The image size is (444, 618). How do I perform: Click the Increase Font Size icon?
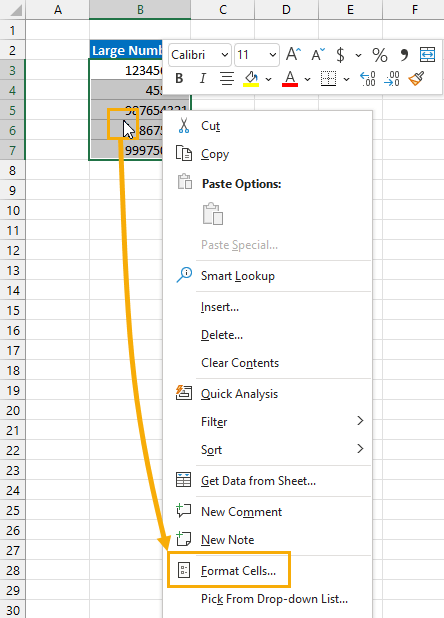coord(293,54)
